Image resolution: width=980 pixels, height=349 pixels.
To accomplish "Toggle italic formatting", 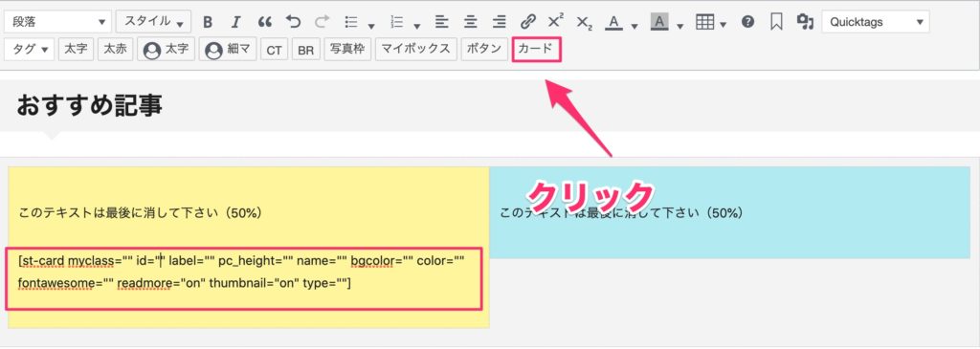I will (235, 23).
